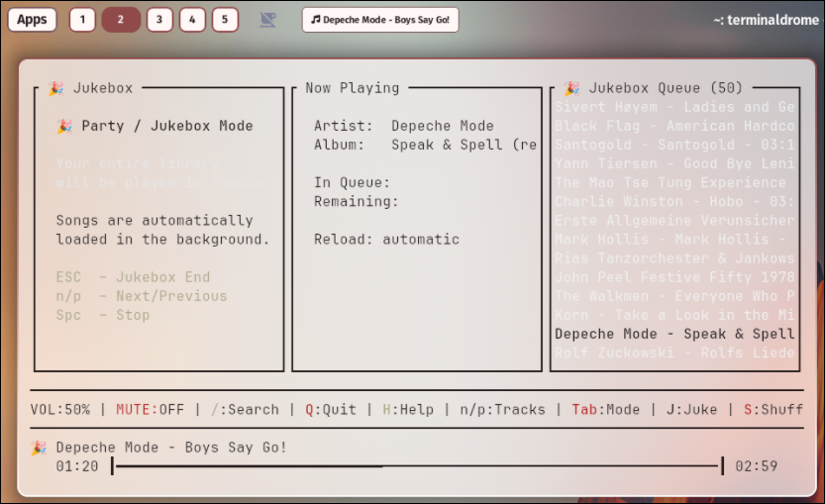Switch to workspace 1
Image resolution: width=825 pixels, height=504 pixels.
point(82,20)
